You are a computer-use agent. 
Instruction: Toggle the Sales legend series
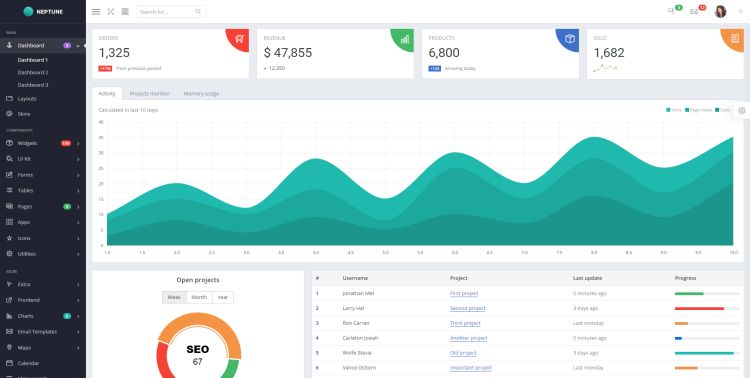point(723,110)
